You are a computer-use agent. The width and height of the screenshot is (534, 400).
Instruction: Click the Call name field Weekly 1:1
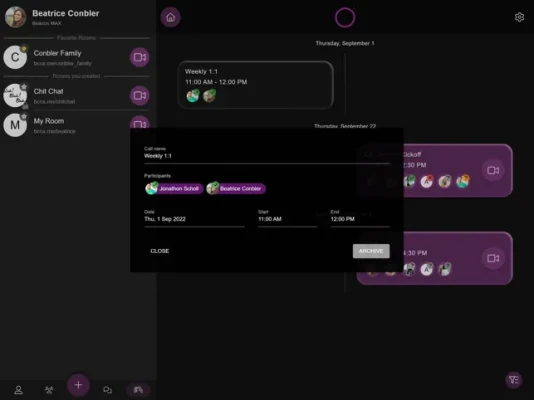(266, 156)
